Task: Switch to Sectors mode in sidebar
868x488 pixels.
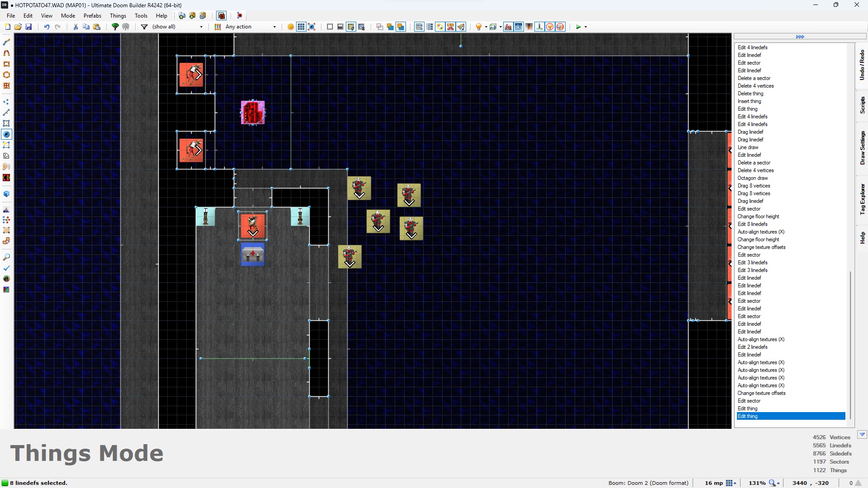Action: pyautogui.click(x=6, y=123)
